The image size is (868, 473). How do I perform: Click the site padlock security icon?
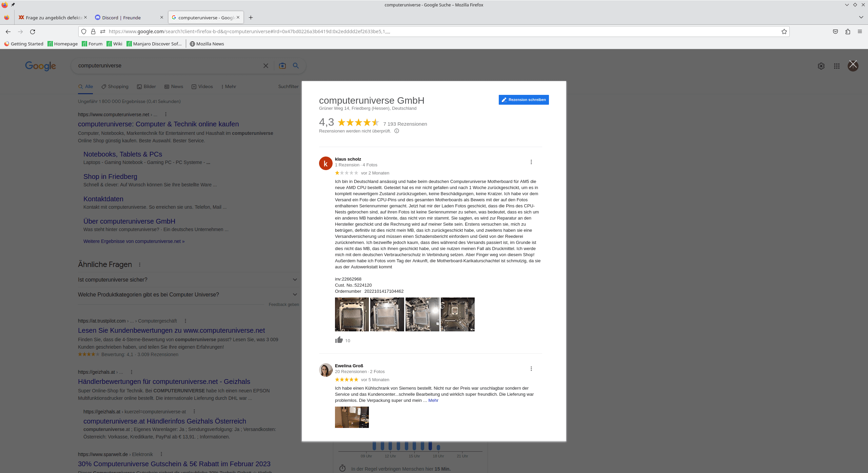pyautogui.click(x=93, y=32)
